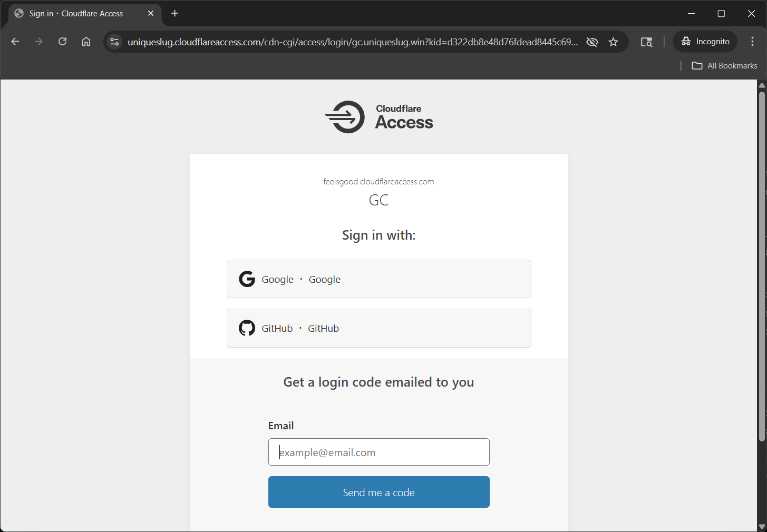Click the feelsgood.cloudflareaccess.com text
The width and height of the screenshot is (767, 532).
click(x=378, y=182)
